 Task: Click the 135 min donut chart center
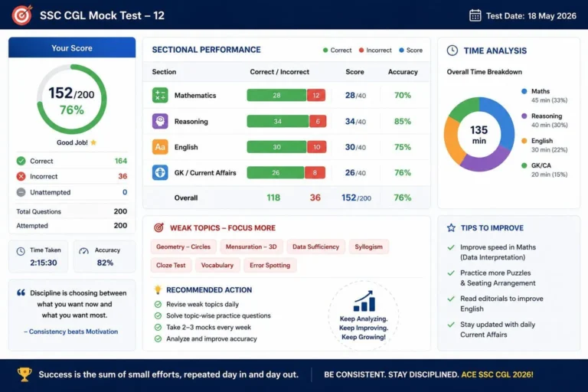479,134
